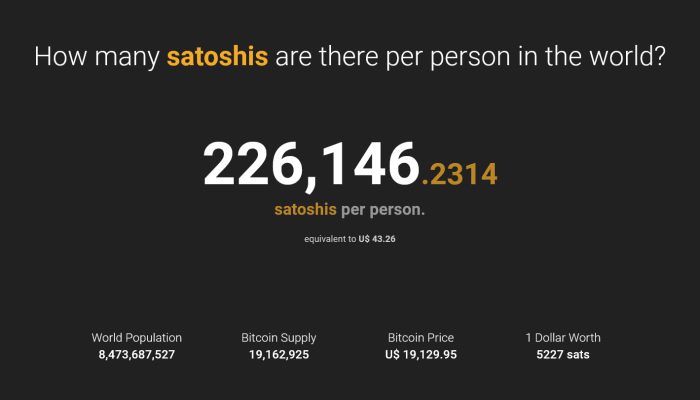Click 'satoshis per person.' subtitle
This screenshot has height=400, width=700.
(350, 210)
